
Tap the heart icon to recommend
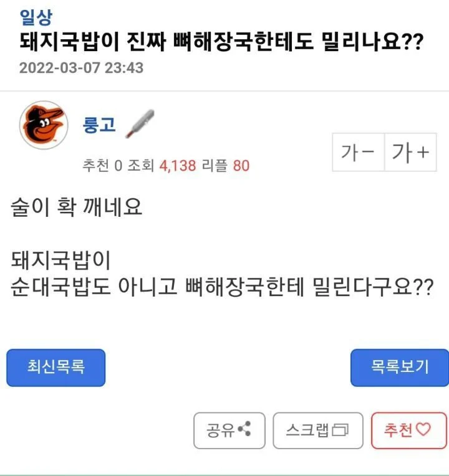click(423, 430)
